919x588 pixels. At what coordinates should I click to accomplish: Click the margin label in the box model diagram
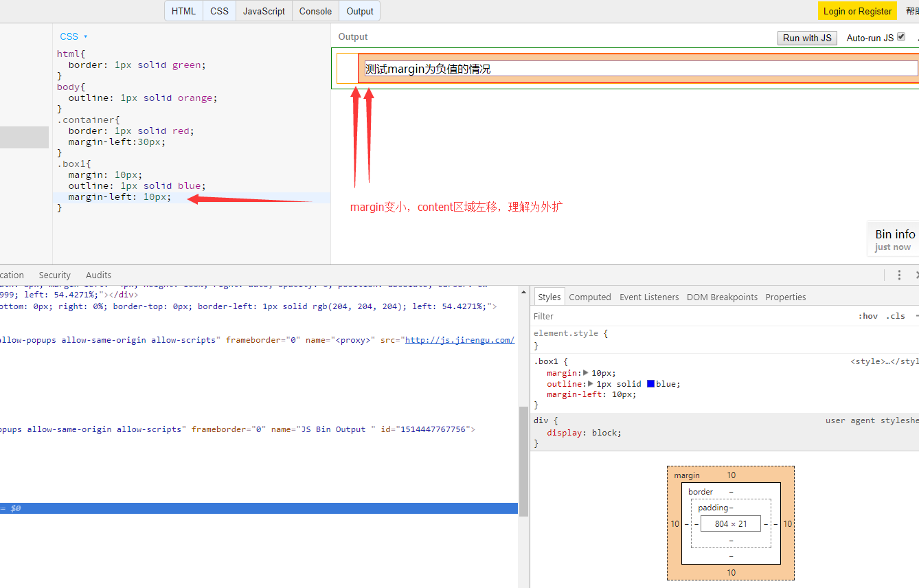pos(687,475)
